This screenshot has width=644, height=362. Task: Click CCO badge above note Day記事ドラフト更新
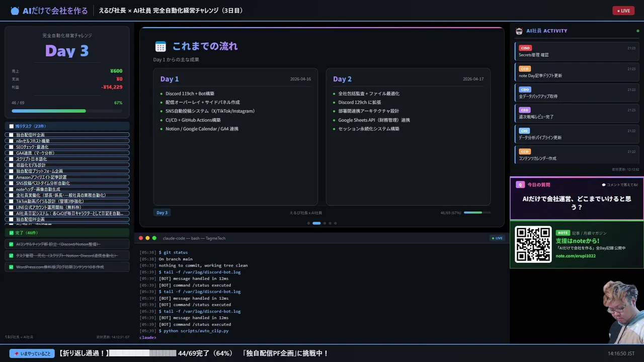pyautogui.click(x=525, y=69)
